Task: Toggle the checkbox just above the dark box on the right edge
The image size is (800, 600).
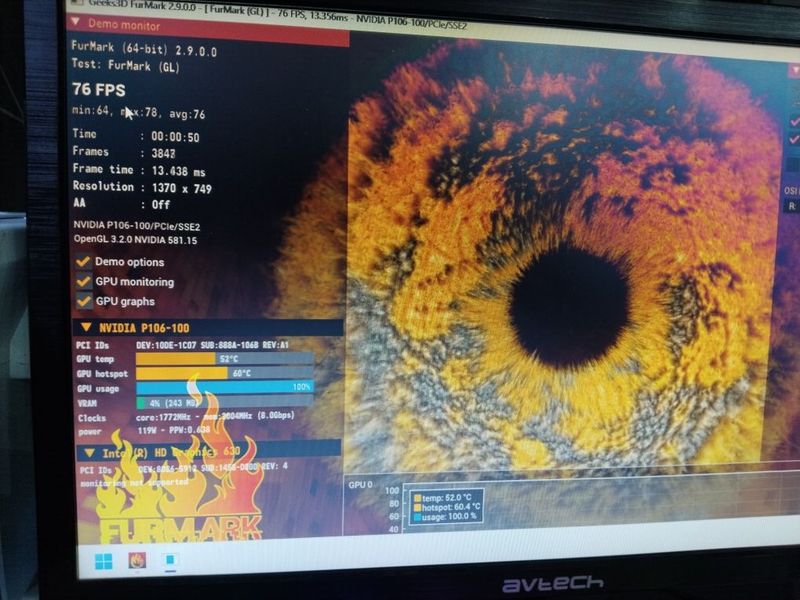Action: [x=794, y=139]
